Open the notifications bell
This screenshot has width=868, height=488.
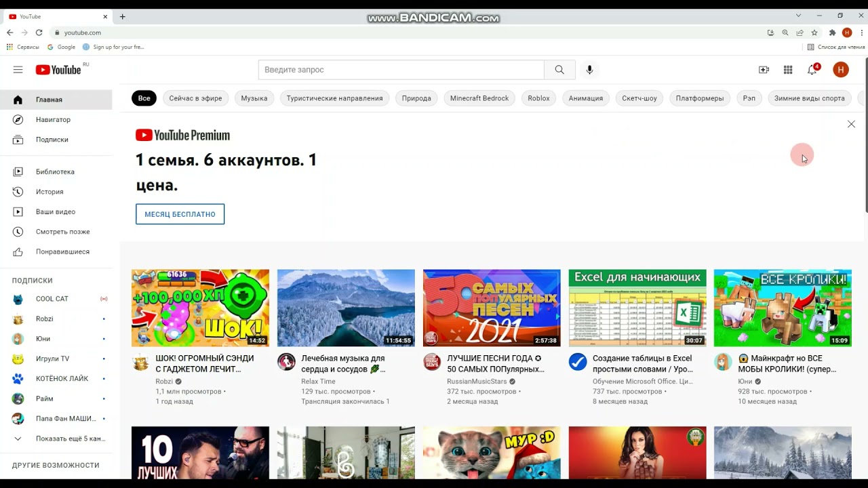point(812,70)
